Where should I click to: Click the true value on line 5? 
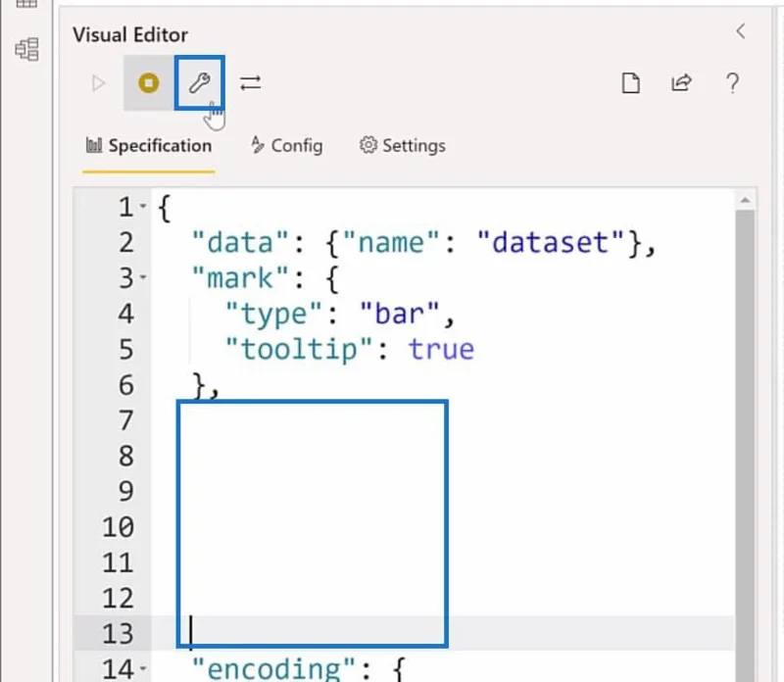pyautogui.click(x=442, y=349)
